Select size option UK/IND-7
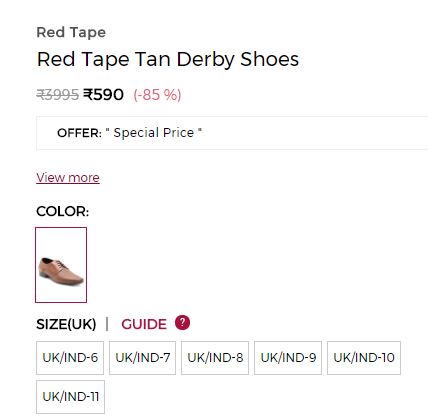 tap(142, 358)
